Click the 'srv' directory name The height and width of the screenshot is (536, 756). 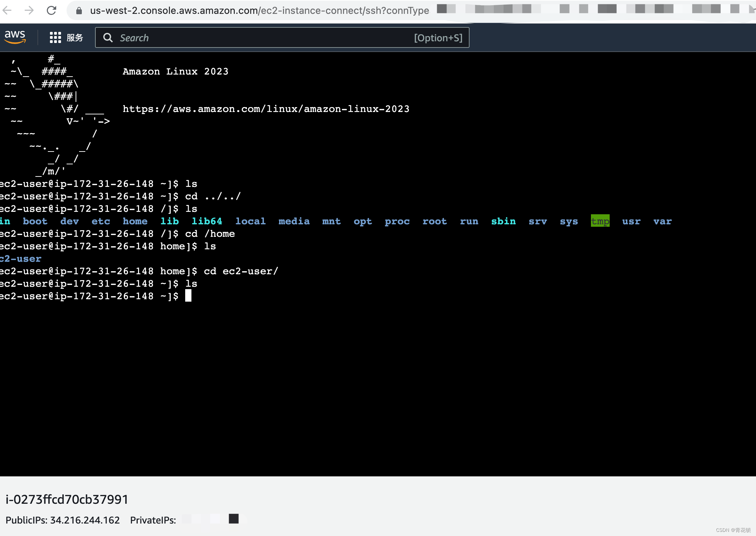point(538,221)
